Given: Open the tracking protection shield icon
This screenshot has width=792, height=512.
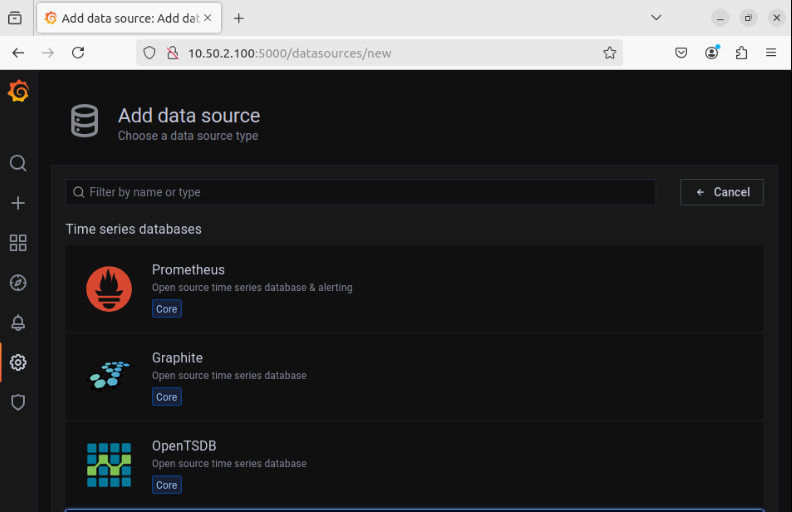Looking at the screenshot, I should tap(150, 53).
